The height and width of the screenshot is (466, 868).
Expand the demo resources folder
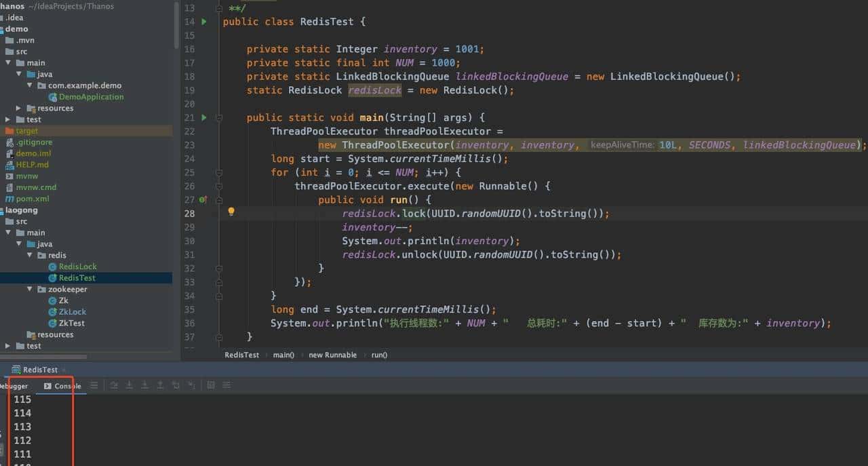(x=18, y=109)
